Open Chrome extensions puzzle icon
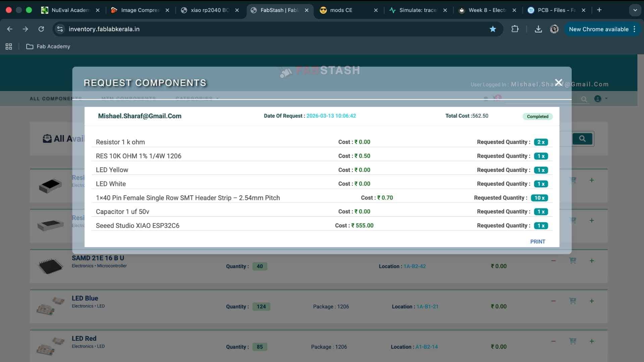Image resolution: width=644 pixels, height=362 pixels. (x=515, y=29)
